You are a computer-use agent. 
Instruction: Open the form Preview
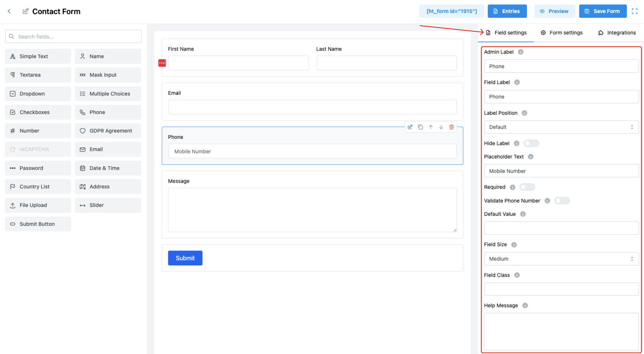pyautogui.click(x=554, y=11)
